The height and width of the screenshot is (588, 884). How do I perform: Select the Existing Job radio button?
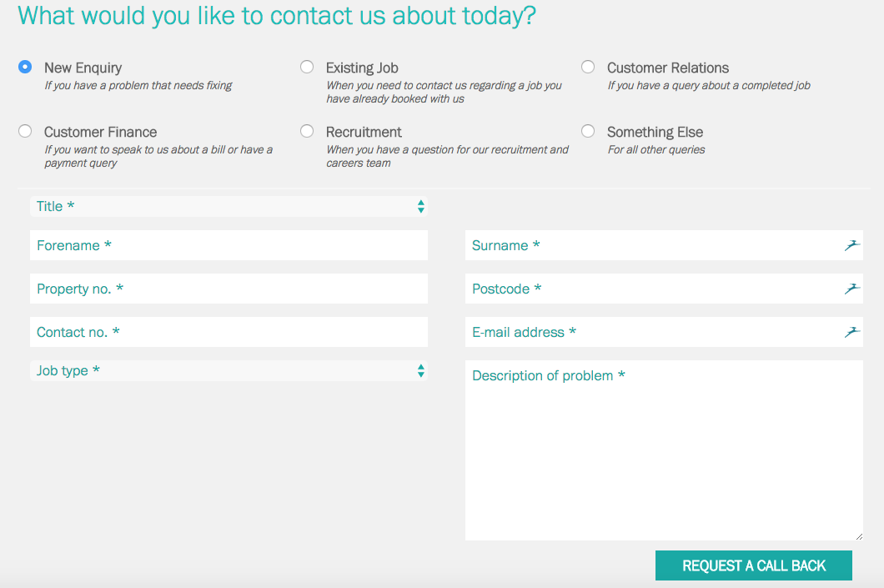point(307,67)
